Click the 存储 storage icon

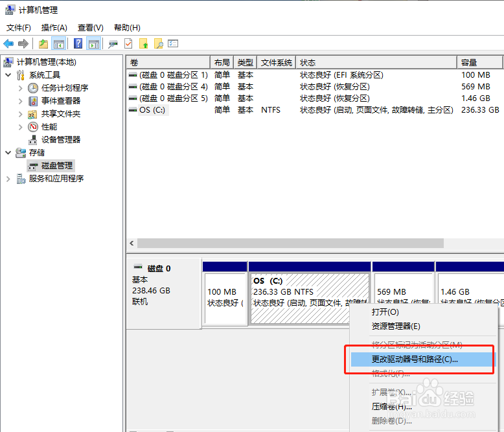click(x=21, y=153)
